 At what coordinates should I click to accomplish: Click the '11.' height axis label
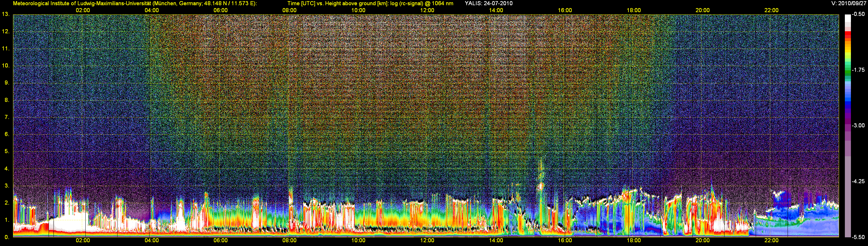[x=5, y=49]
